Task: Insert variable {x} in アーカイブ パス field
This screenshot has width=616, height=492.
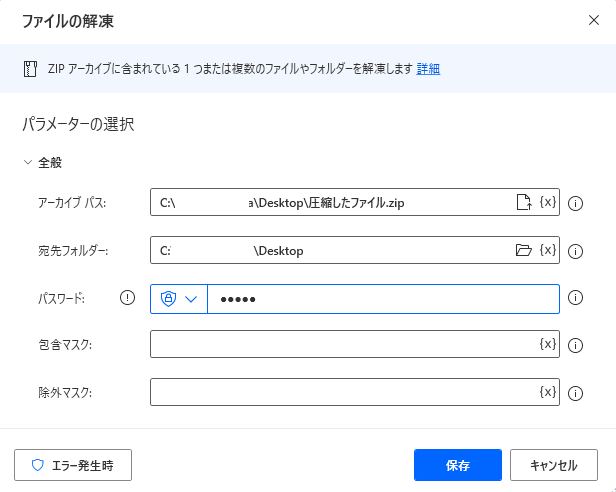Action: (x=548, y=202)
